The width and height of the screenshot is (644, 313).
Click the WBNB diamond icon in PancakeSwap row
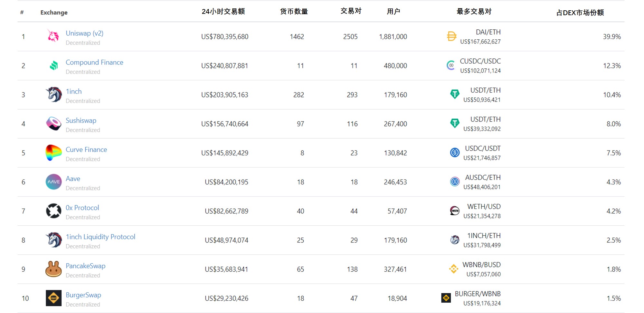coord(454,269)
